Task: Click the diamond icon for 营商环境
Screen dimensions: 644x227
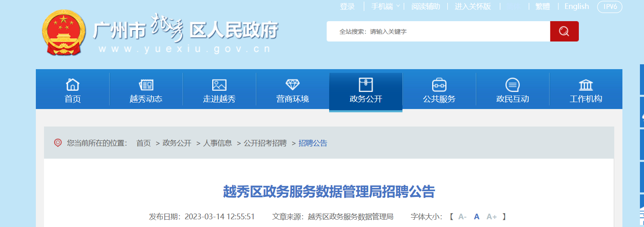Action: 292,85
